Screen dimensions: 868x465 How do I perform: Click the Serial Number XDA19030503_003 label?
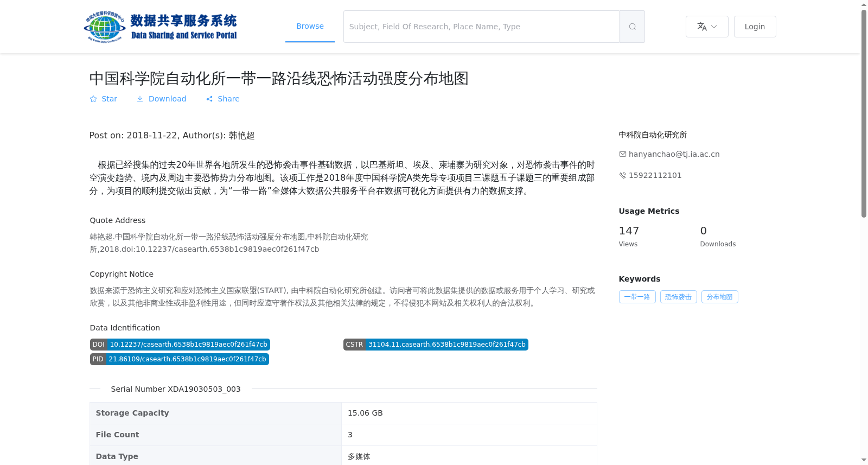[176, 389]
